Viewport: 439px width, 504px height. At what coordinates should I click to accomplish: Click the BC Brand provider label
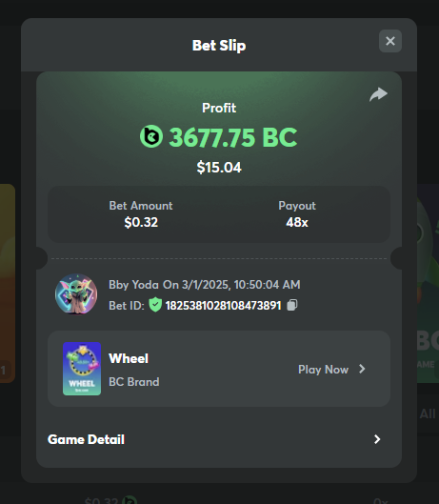(x=134, y=382)
